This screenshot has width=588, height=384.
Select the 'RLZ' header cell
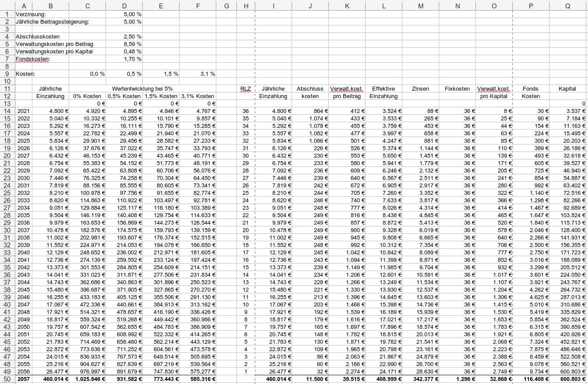(x=246, y=88)
